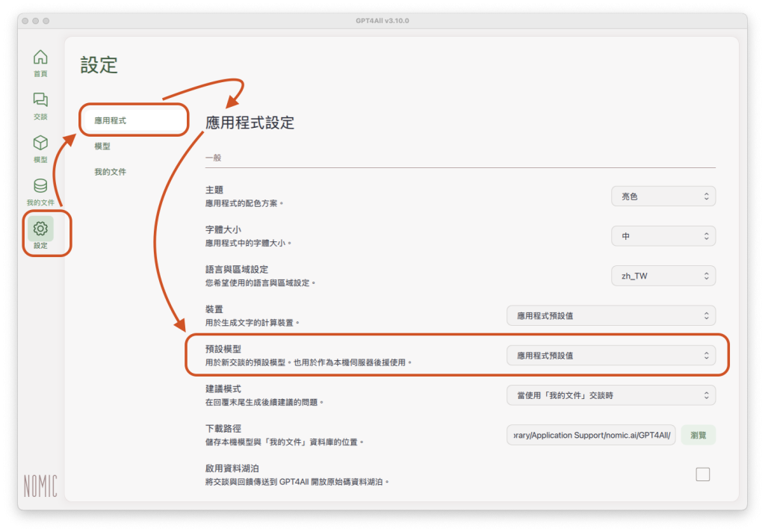Viewport: 765px width, 532px height.
Task: Select the Model (模型) settings tab
Action: [102, 146]
